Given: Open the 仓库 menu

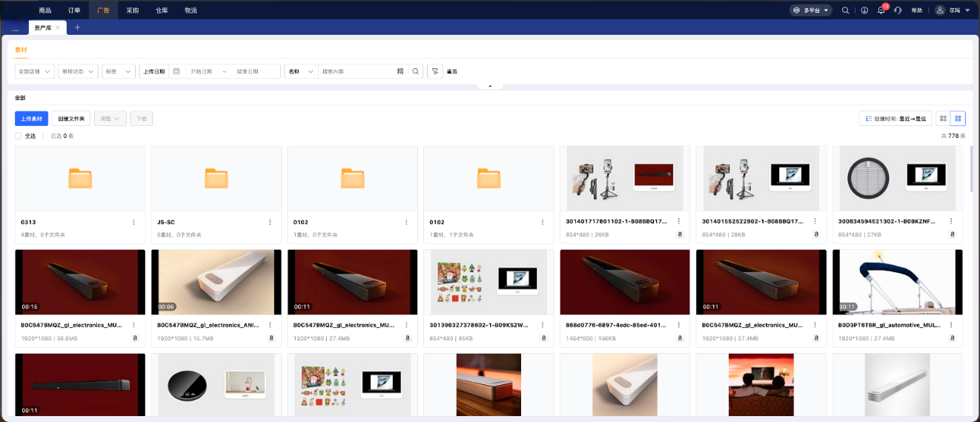Looking at the screenshot, I should tap(162, 10).
